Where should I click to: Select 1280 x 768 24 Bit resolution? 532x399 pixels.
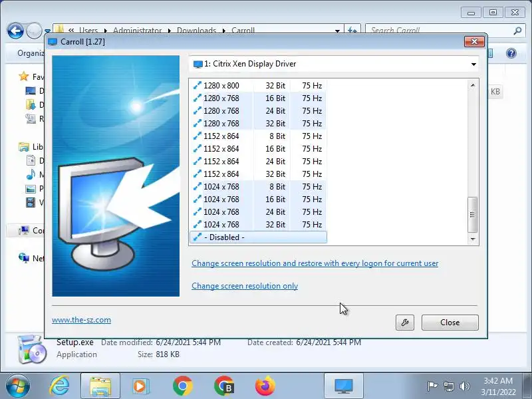tap(258, 110)
